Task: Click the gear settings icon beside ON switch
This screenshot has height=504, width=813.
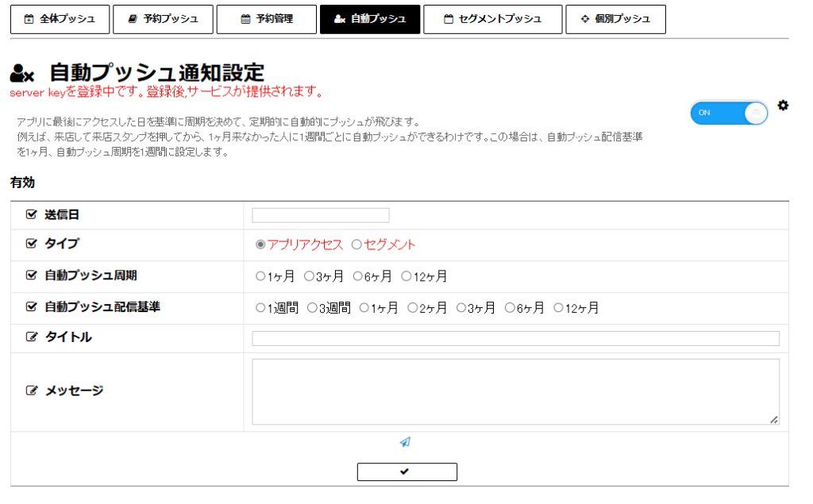Action: point(783,106)
